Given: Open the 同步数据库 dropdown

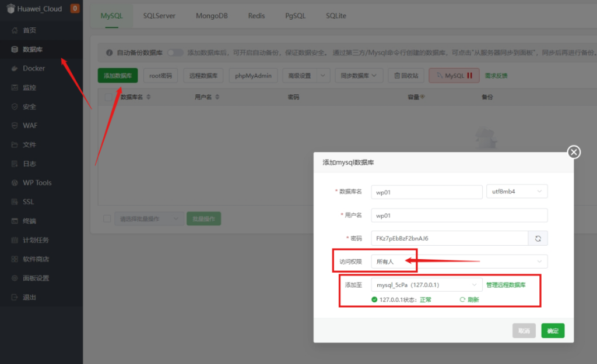Looking at the screenshot, I should (359, 76).
